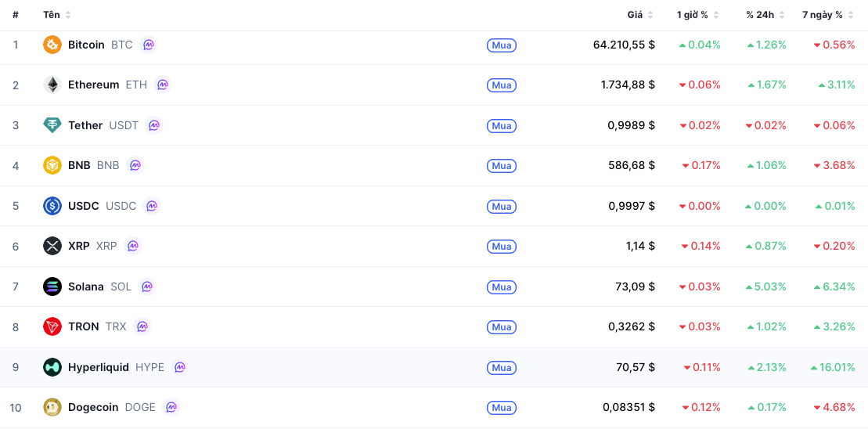Sort by the Giá price column
This screenshot has width=868, height=429.
(640, 15)
